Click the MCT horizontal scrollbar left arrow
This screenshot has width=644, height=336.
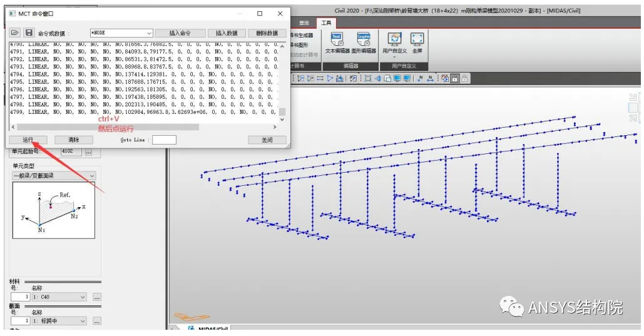point(13,127)
